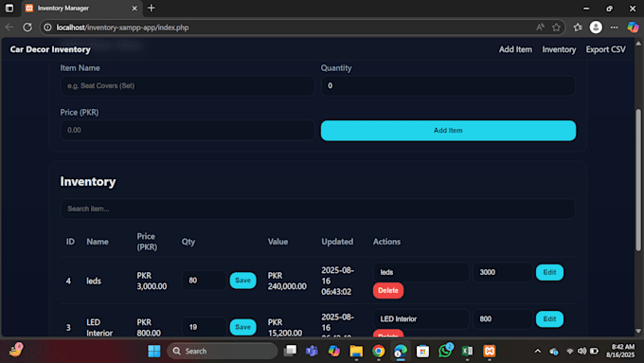
Task: Open Google Chrome from taskbar
Action: [x=378, y=351]
